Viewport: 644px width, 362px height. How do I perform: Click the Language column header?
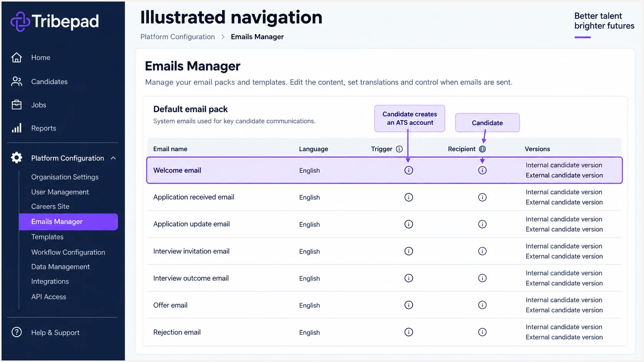click(x=314, y=149)
